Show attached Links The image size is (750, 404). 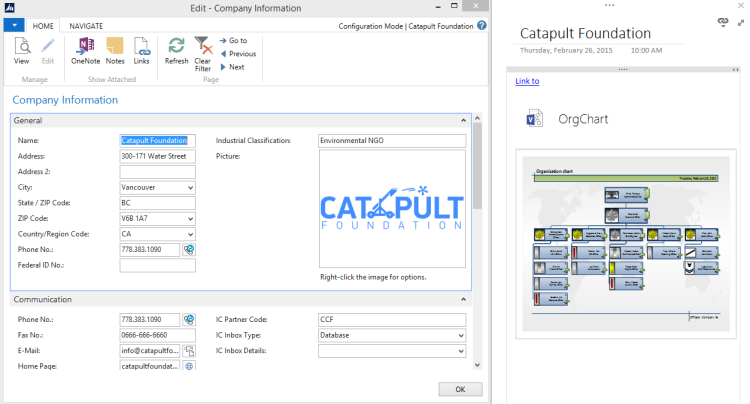[142, 51]
